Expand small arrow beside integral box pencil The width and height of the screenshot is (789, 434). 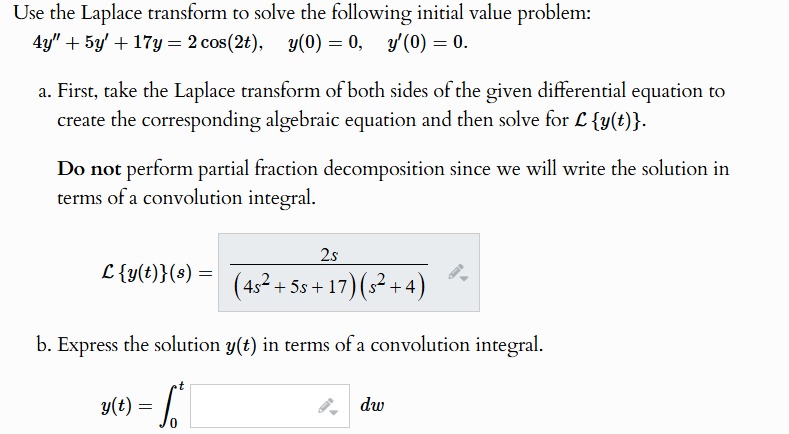coord(334,411)
